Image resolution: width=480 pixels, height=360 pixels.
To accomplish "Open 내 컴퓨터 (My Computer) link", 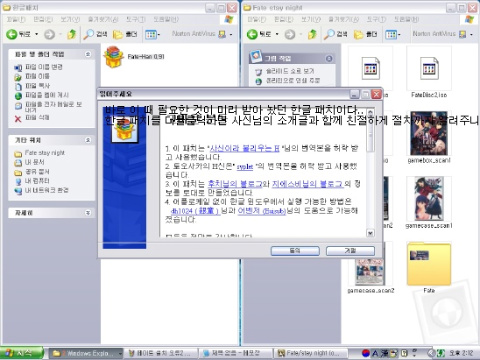I will coord(37,181).
